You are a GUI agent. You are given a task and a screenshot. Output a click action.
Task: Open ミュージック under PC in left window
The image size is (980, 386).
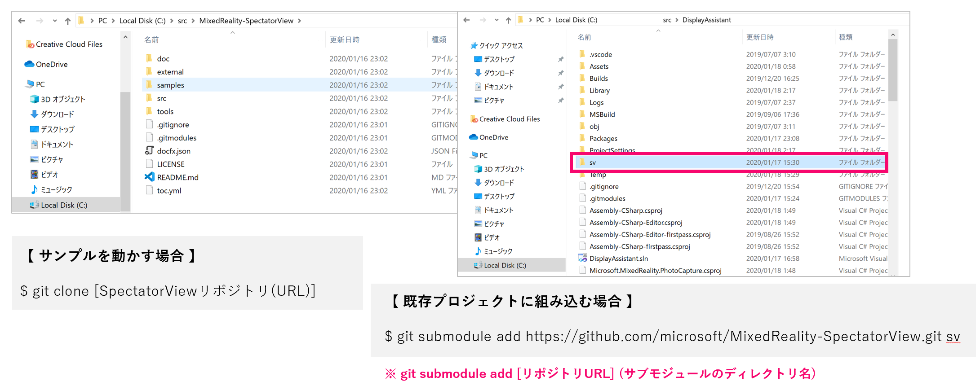[51, 189]
